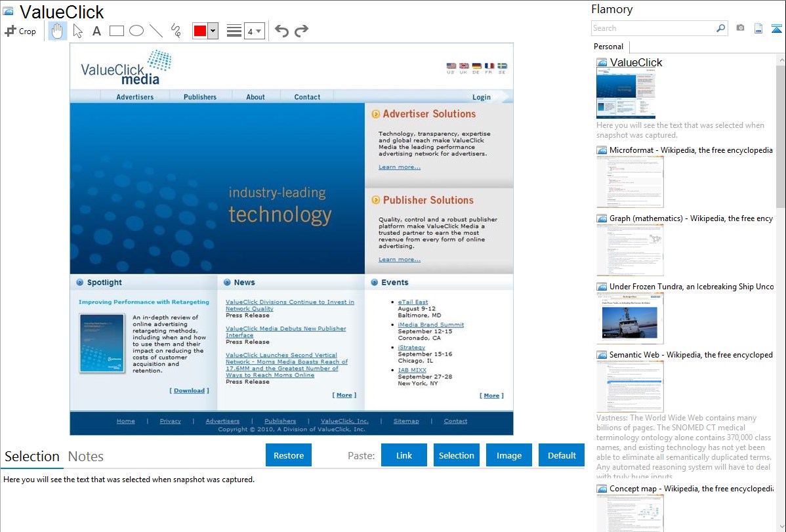
Task: Select the straight line tool
Action: click(x=156, y=31)
